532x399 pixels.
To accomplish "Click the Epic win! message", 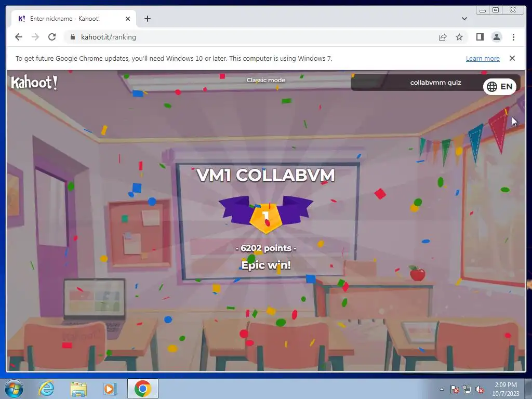I will [x=265, y=265].
